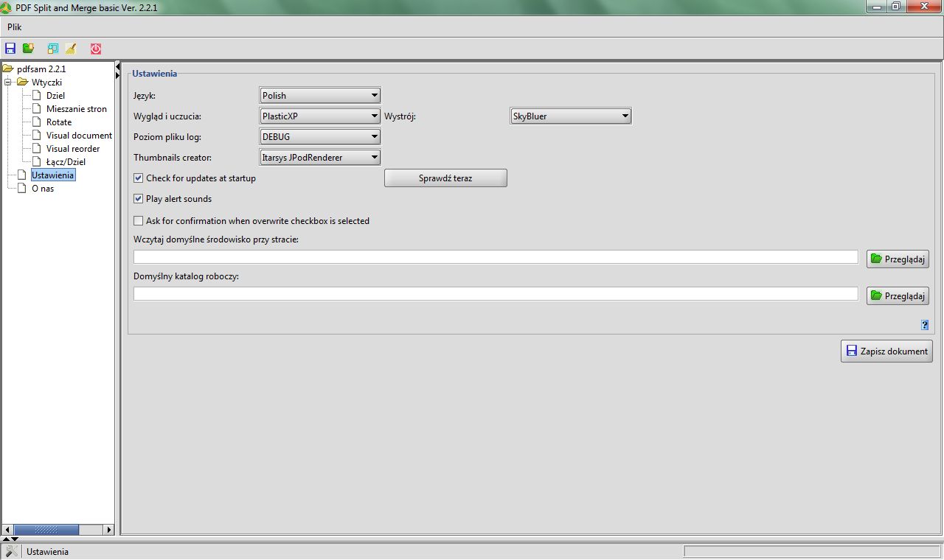Select the Wtyczki folder in the tree
The width and height of the screenshot is (944, 560).
click(46, 83)
